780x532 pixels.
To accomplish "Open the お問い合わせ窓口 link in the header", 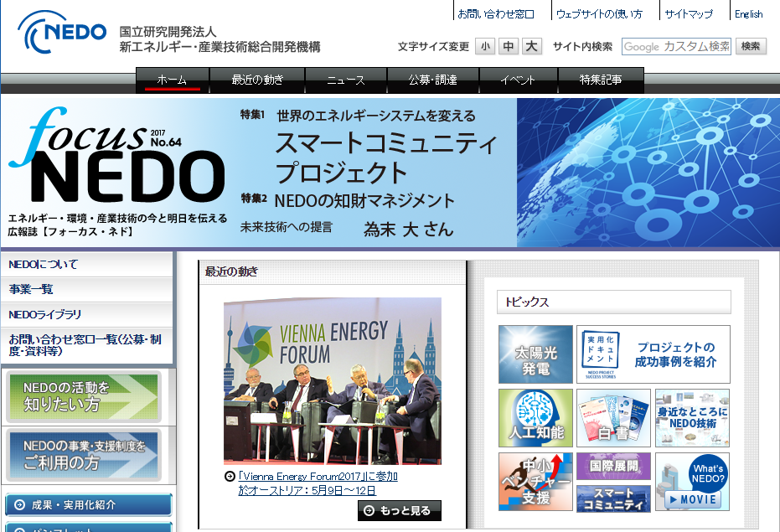I will [x=496, y=14].
